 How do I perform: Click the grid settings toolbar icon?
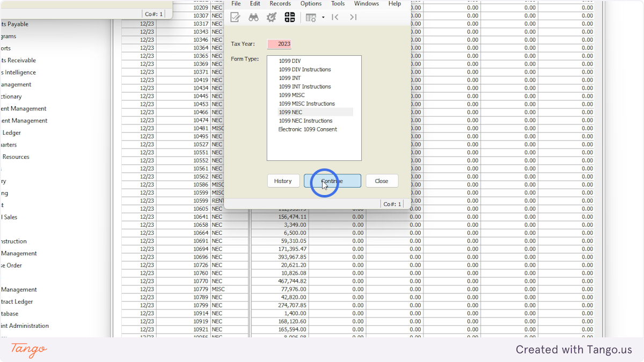[311, 17]
